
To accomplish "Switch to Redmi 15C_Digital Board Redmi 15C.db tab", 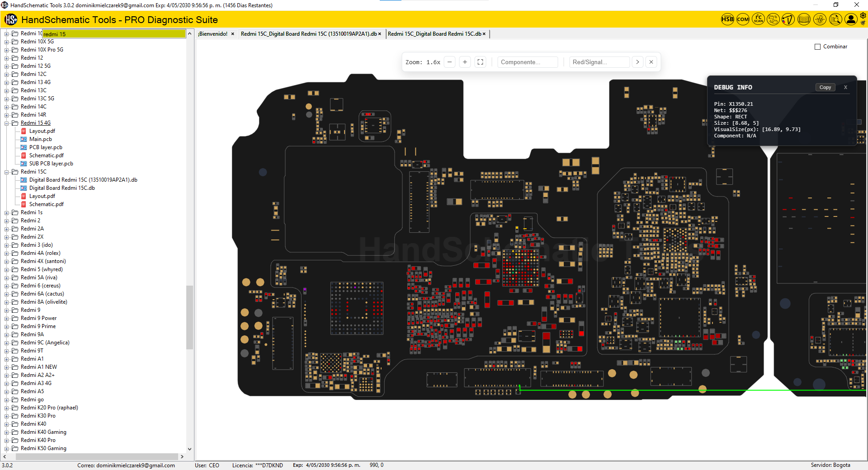I will (x=434, y=34).
